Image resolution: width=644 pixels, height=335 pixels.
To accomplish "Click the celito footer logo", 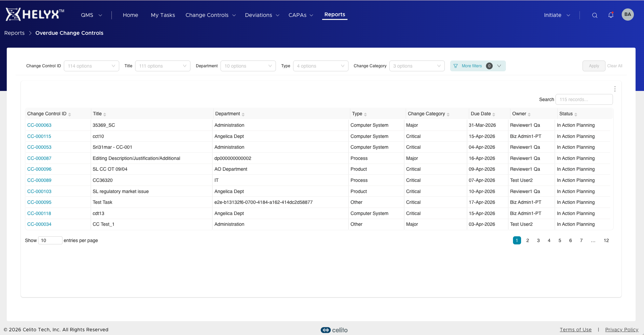I will [x=334, y=330].
